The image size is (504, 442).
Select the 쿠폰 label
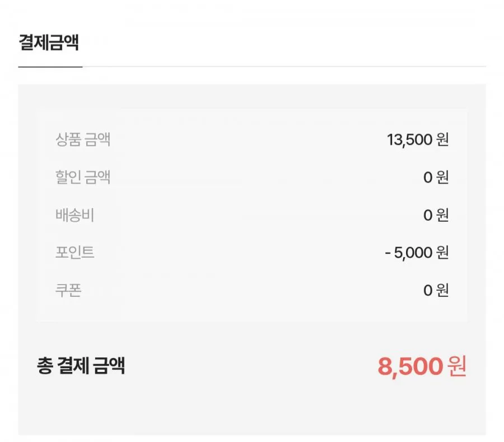(x=68, y=290)
